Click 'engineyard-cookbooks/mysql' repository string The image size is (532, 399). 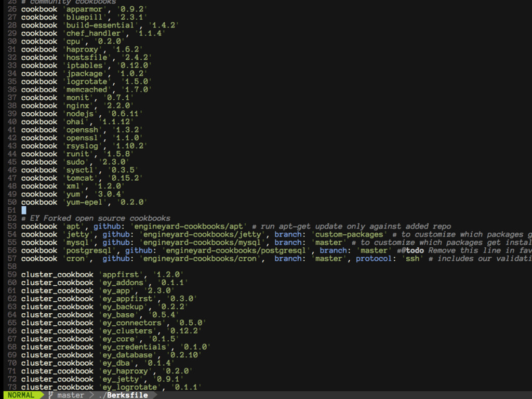[x=202, y=243]
